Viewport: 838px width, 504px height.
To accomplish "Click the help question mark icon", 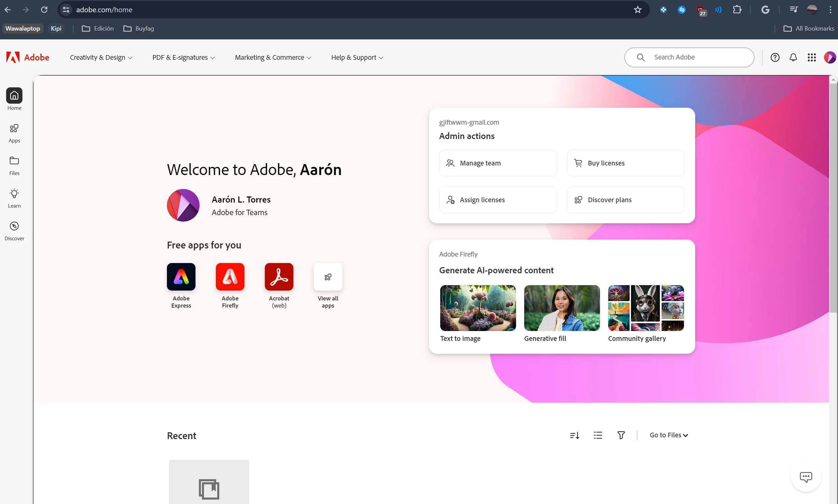I will coord(775,57).
